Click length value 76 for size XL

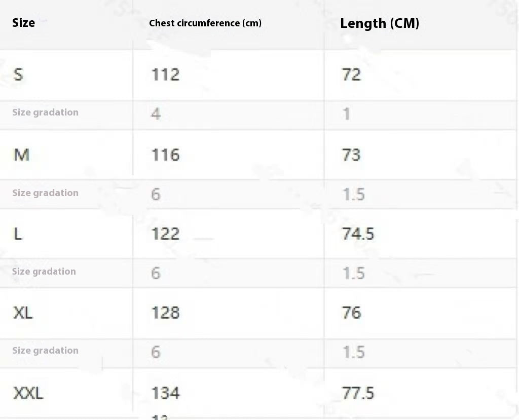click(351, 313)
